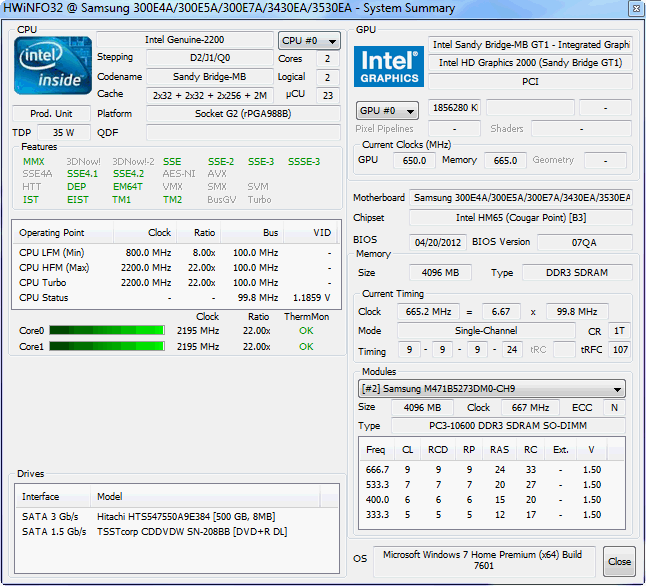The height and width of the screenshot is (586, 646).
Task: Click the Stepping field D2/J1/Q0
Action: tap(210, 58)
